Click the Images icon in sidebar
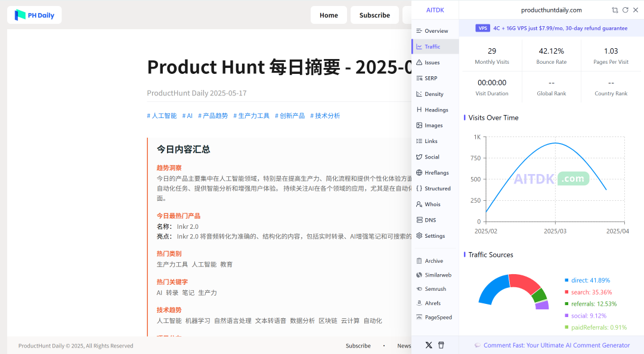 [x=419, y=125]
